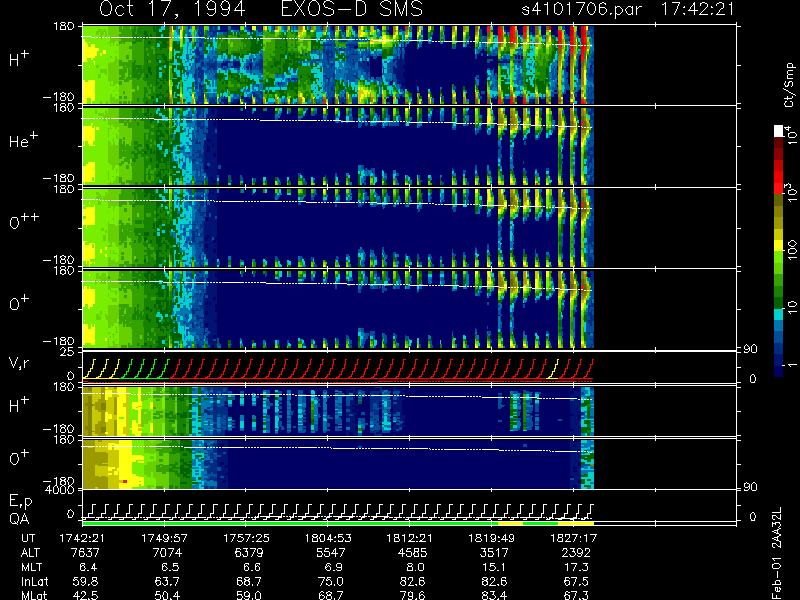Click the "UT" row label
The image size is (800, 600).
[29, 538]
